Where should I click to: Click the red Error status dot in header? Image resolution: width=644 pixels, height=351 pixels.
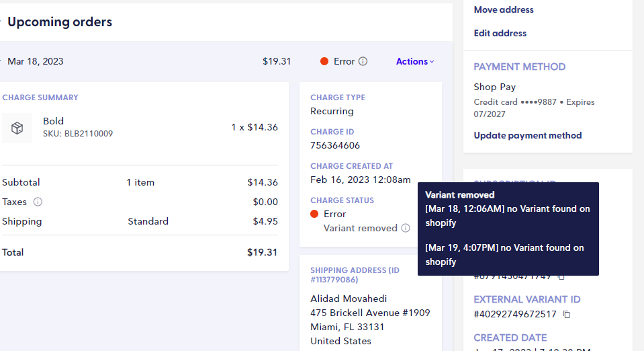coord(324,61)
